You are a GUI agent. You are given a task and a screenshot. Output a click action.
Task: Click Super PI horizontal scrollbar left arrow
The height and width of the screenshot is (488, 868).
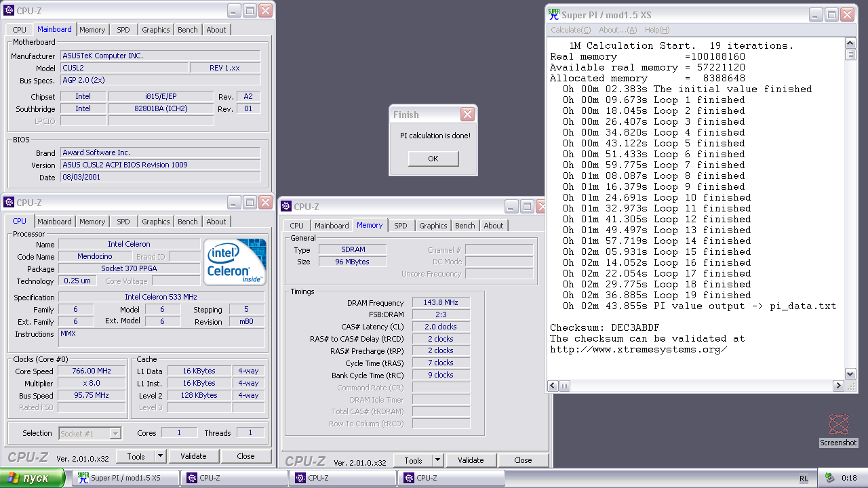[553, 386]
